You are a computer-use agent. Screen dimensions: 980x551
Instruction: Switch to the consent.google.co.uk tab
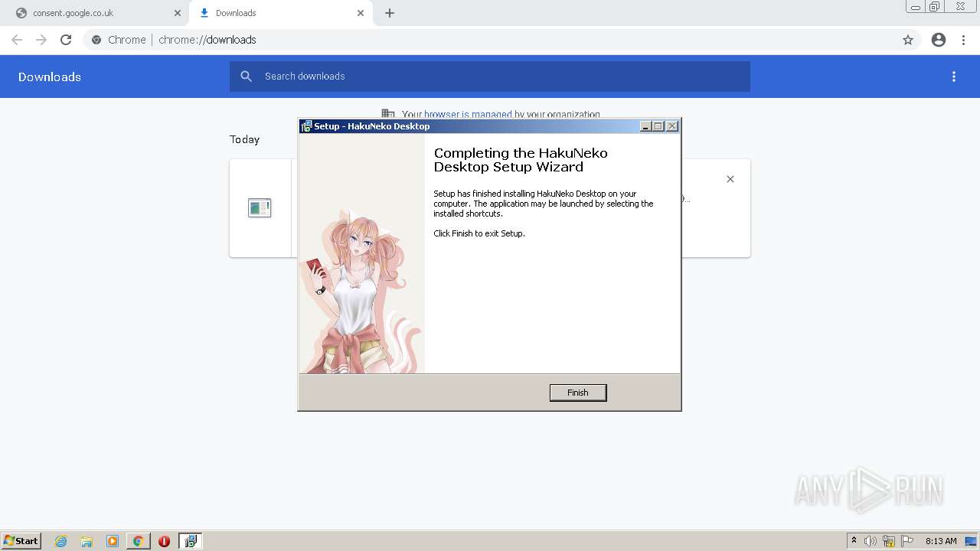click(x=96, y=13)
